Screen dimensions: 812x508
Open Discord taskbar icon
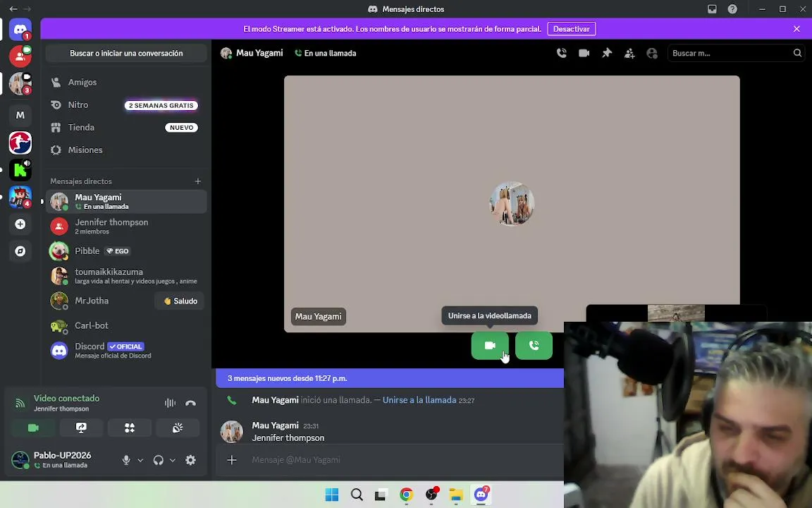[481, 495]
